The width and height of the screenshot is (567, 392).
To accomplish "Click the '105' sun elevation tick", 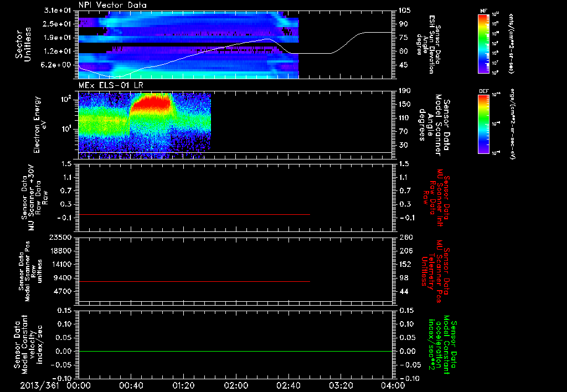I will tap(404, 11).
